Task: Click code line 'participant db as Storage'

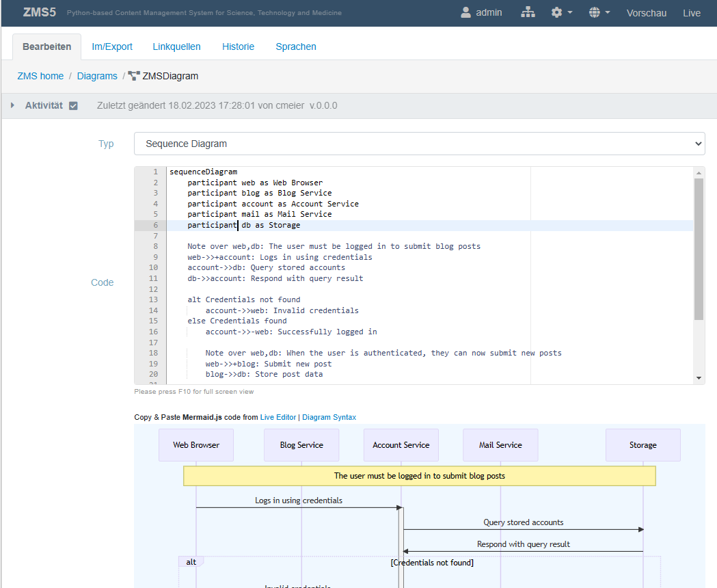Action: click(244, 225)
